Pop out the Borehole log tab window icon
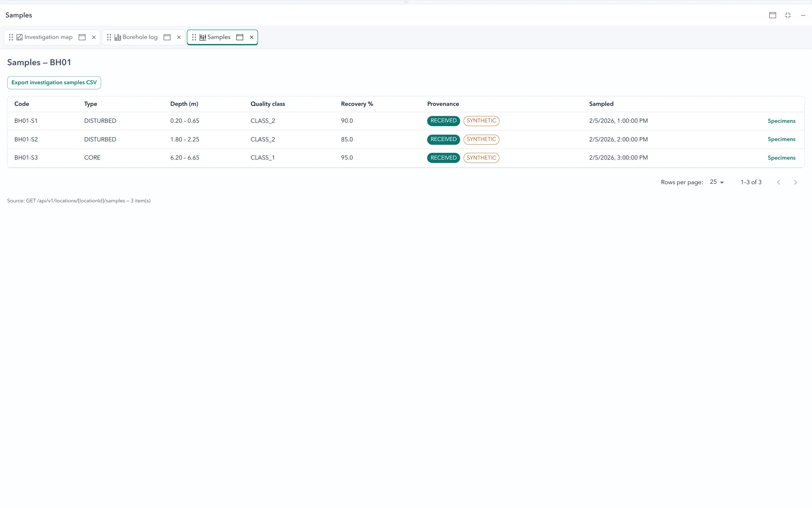The height and width of the screenshot is (508, 812). [x=167, y=37]
